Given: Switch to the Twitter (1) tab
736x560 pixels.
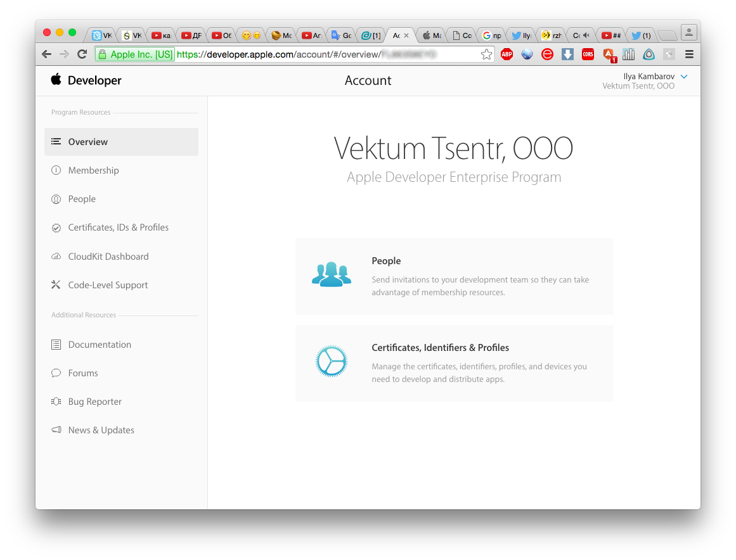Looking at the screenshot, I should click(x=641, y=35).
